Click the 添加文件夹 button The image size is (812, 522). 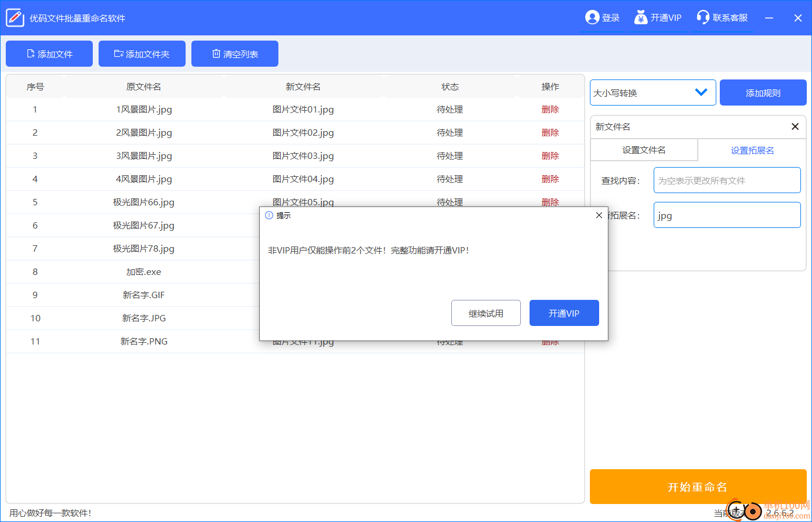click(x=142, y=54)
